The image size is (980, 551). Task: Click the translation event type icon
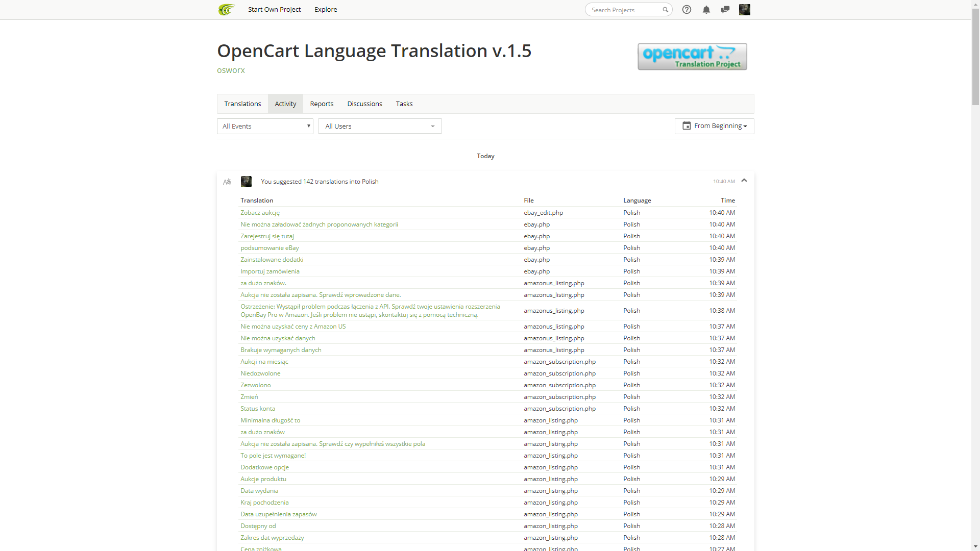pos(227,182)
